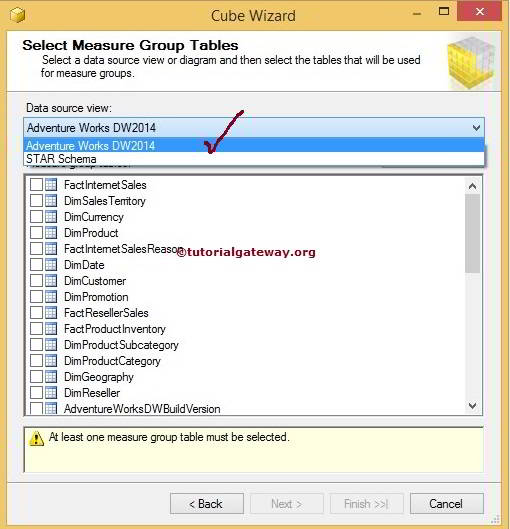The height and width of the screenshot is (529, 510).
Task: Check the FactProductInventory checkbox
Action: [x=36, y=329]
